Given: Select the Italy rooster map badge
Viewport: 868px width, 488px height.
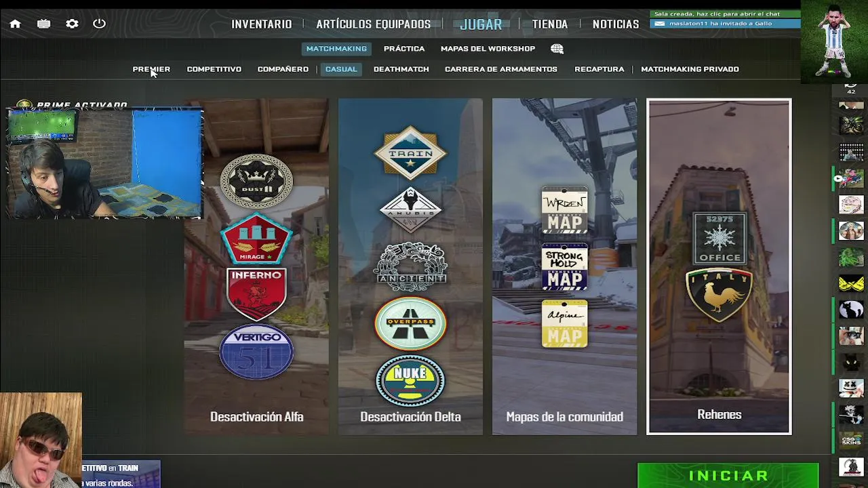Looking at the screenshot, I should tap(719, 295).
